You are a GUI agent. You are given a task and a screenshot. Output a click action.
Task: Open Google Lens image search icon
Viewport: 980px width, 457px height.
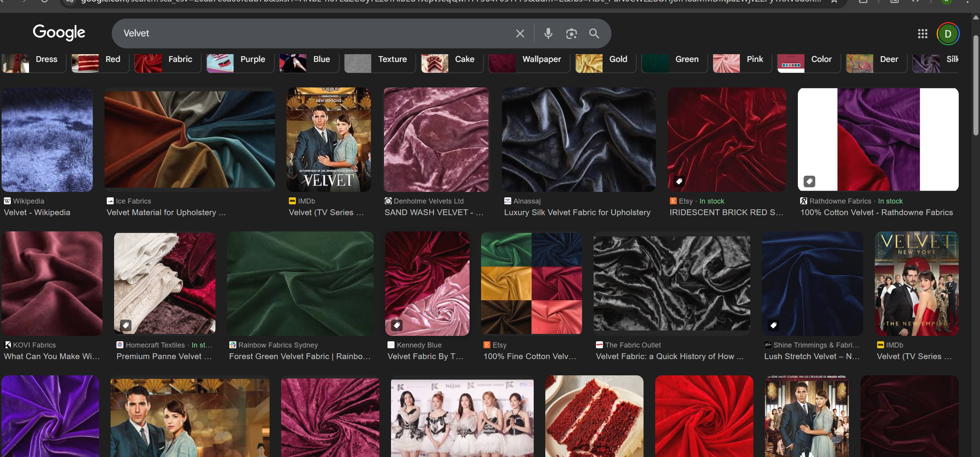pyautogui.click(x=571, y=34)
